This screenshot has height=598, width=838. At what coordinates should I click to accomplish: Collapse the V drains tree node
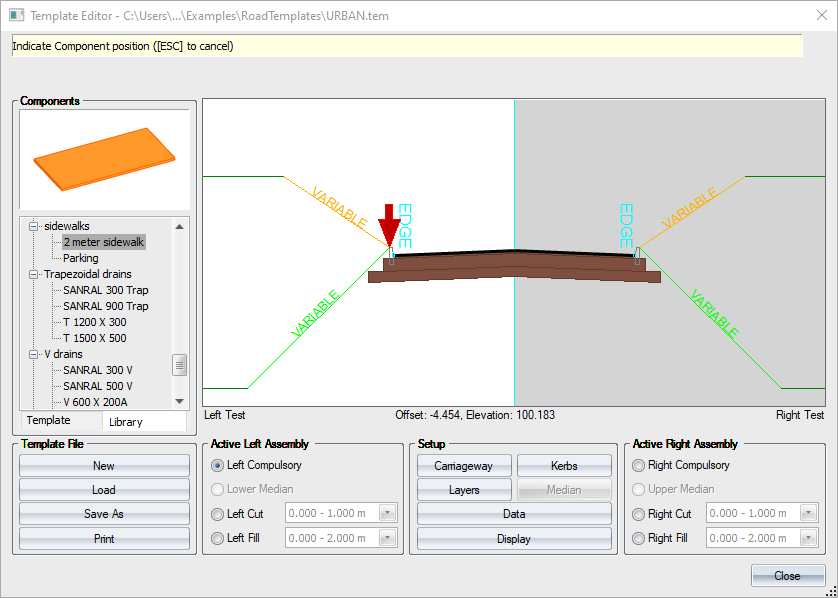click(x=34, y=354)
